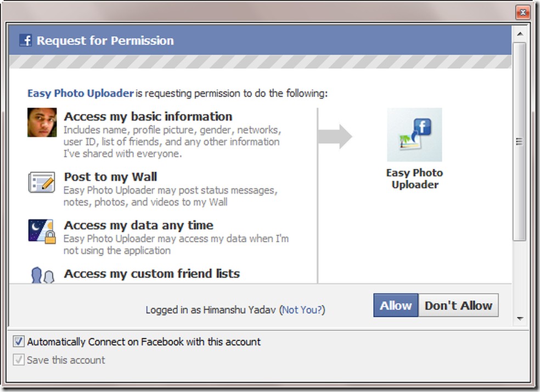Click the Post to my Wall icon

point(42,183)
